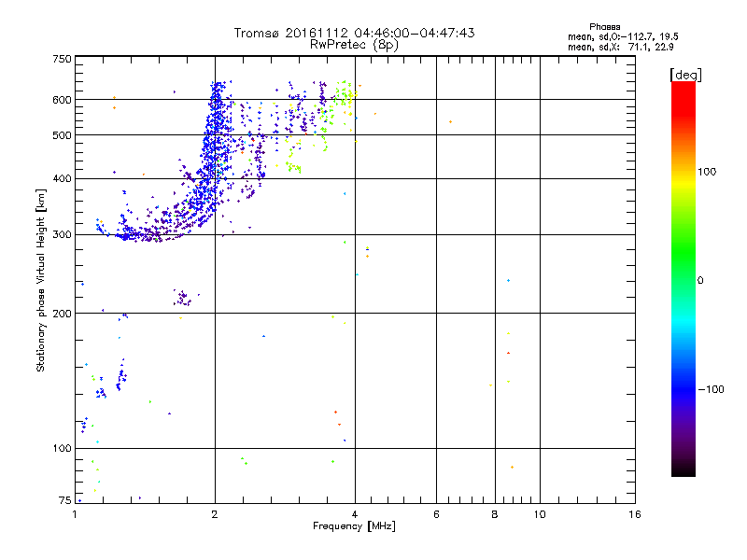Click the y-axis label 'Stationary phase Virtual Height [km]'
This screenshot has height=560, width=747.
[40, 280]
